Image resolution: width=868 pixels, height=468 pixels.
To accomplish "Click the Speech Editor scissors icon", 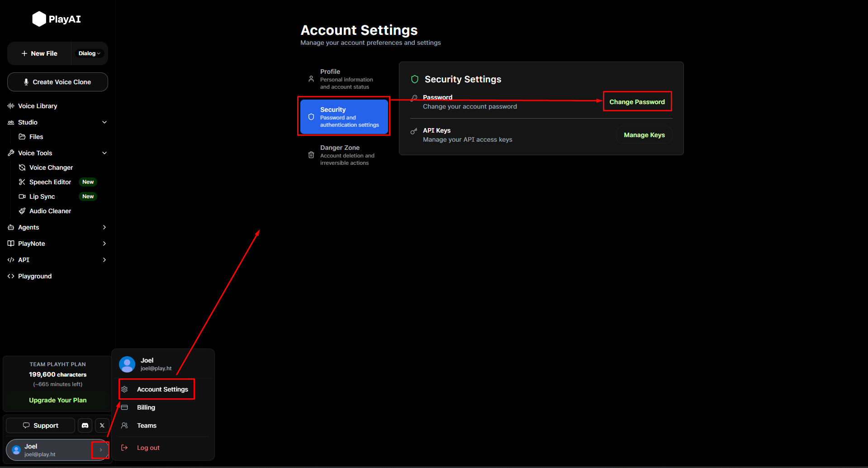I will tap(22, 182).
